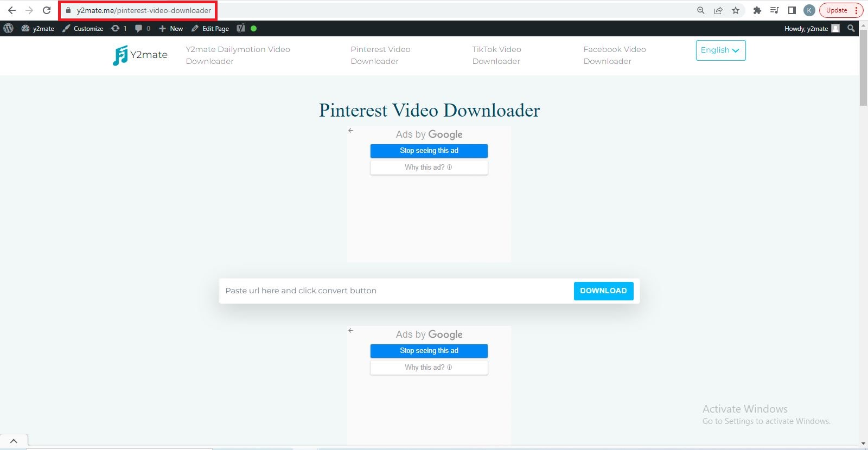The width and height of the screenshot is (868, 450).
Task: Go to Pinterest Video Downloader nav link
Action: coord(380,55)
